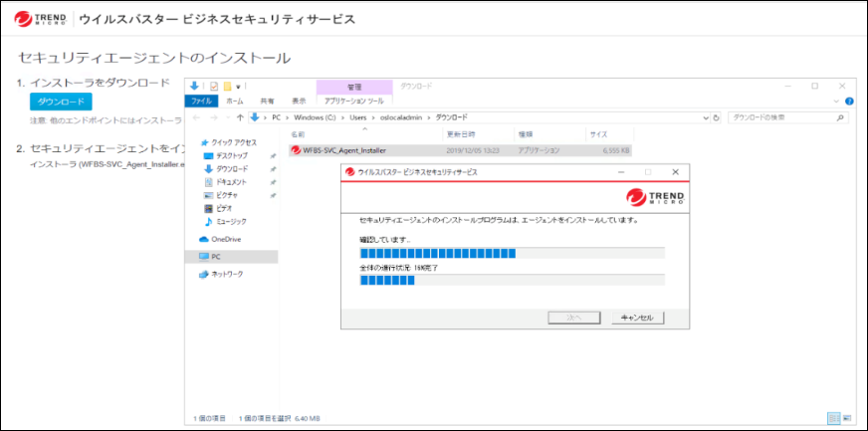Expand the ribbon with the chevron
This screenshot has height=431, width=868.
click(836, 101)
